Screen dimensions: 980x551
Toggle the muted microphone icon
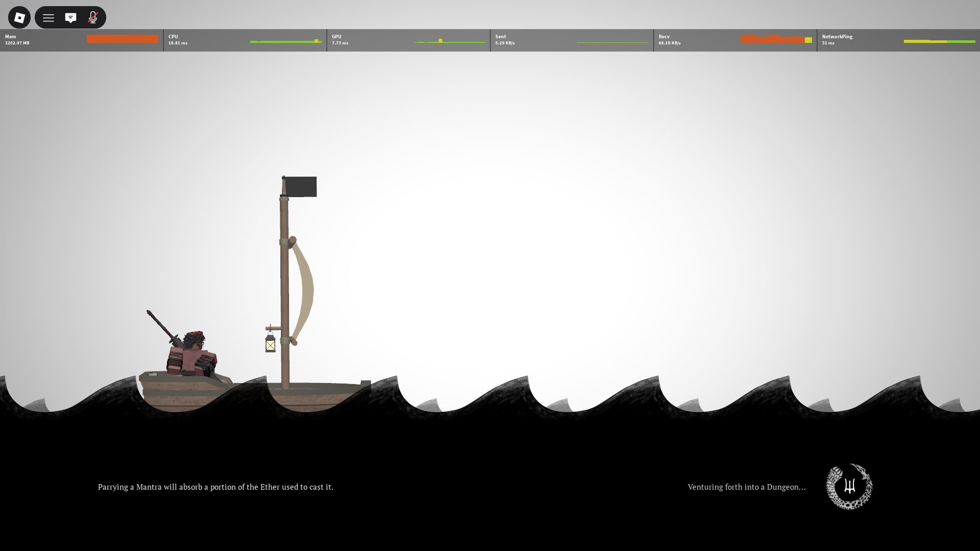click(x=92, y=18)
